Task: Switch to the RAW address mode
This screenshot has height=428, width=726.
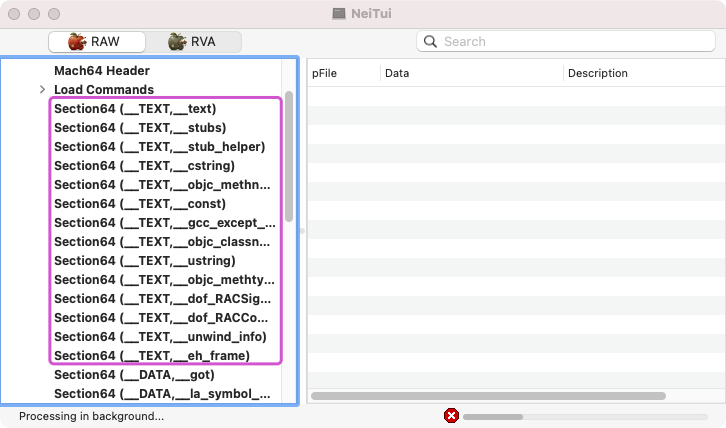Action: 97,42
